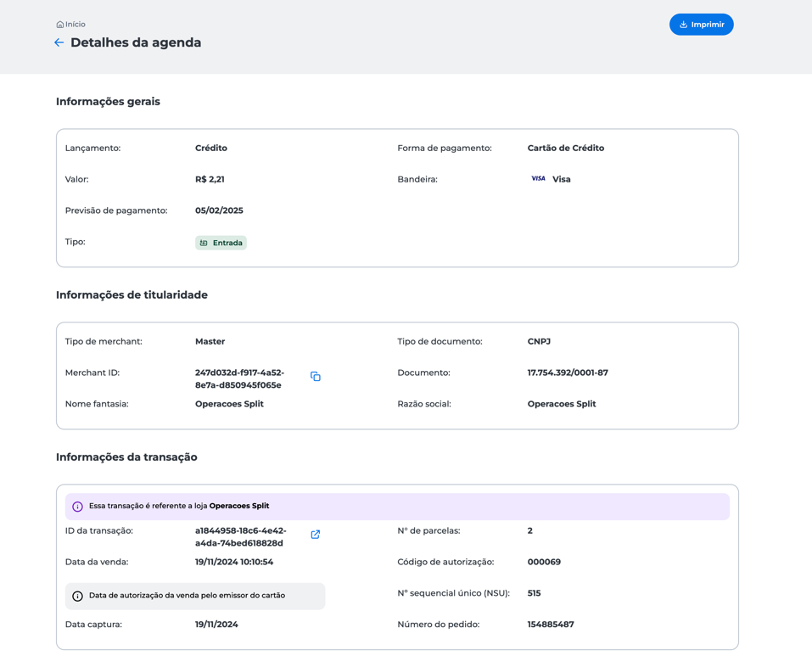Click the authorization code 000069
Screen dimensions: 812x667
(x=544, y=562)
